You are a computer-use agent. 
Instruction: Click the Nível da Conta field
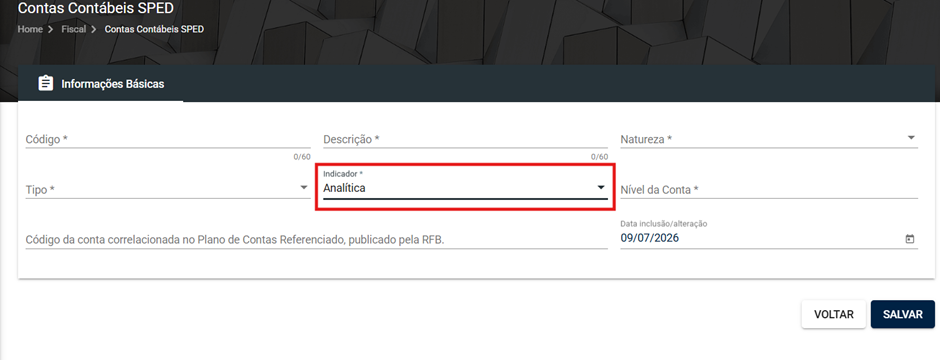769,189
